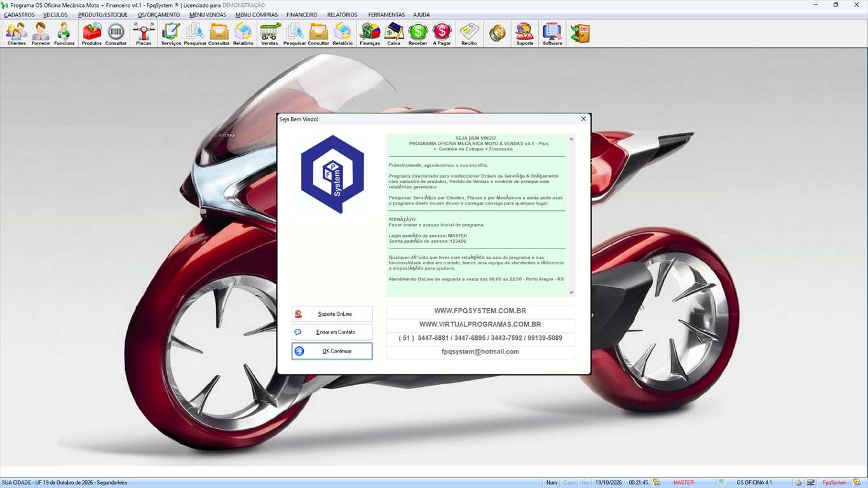Click the FpqSystem label in status bar
The height and width of the screenshot is (488, 868).
pyautogui.click(x=834, y=483)
